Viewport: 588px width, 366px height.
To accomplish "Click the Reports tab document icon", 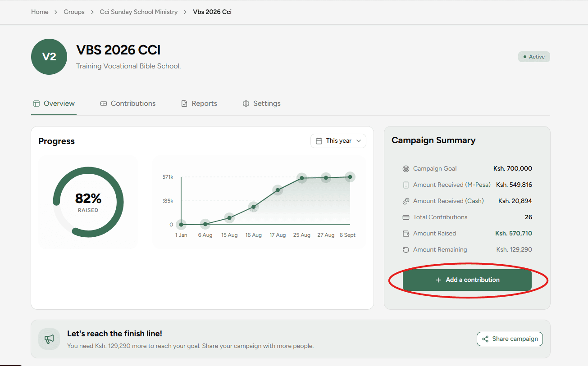I will (184, 104).
